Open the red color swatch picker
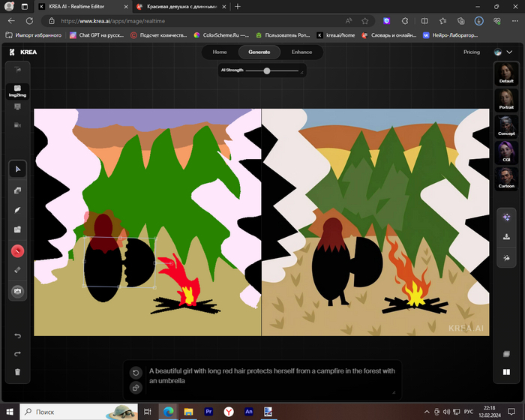This screenshot has height=420, width=525. tap(18, 250)
